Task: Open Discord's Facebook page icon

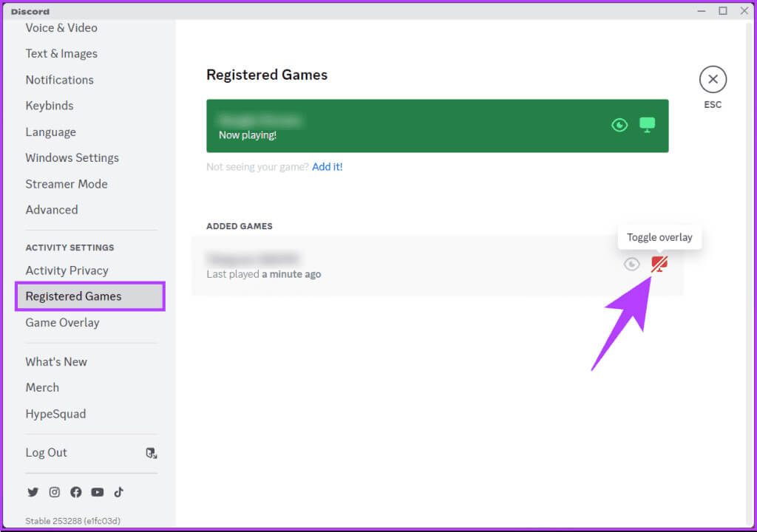Action: click(75, 492)
